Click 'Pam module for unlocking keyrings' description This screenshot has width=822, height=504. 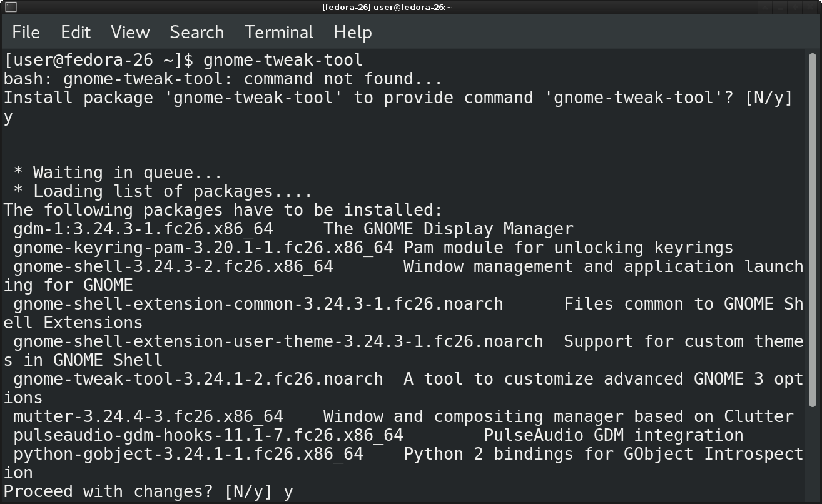569,248
